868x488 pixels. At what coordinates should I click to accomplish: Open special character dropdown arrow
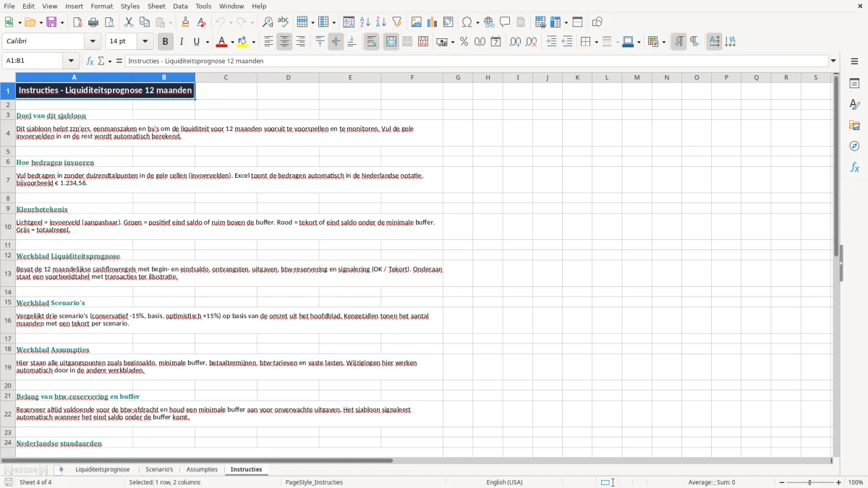pyautogui.click(x=478, y=22)
